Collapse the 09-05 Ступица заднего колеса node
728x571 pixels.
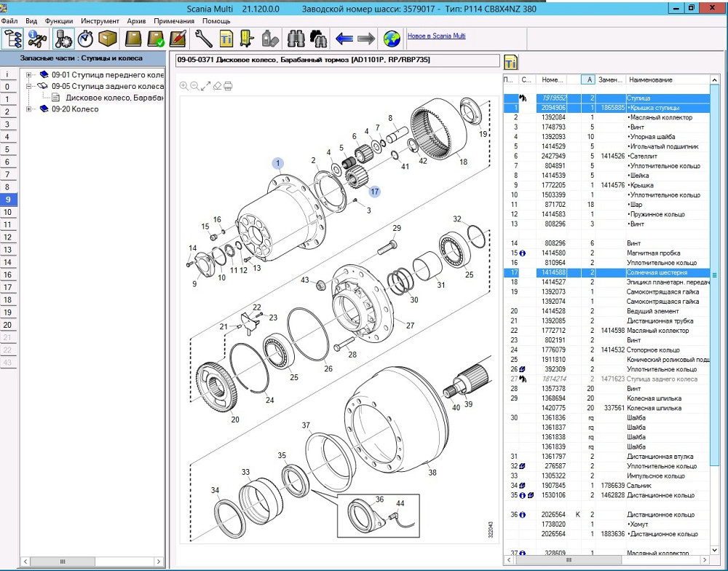(29, 86)
